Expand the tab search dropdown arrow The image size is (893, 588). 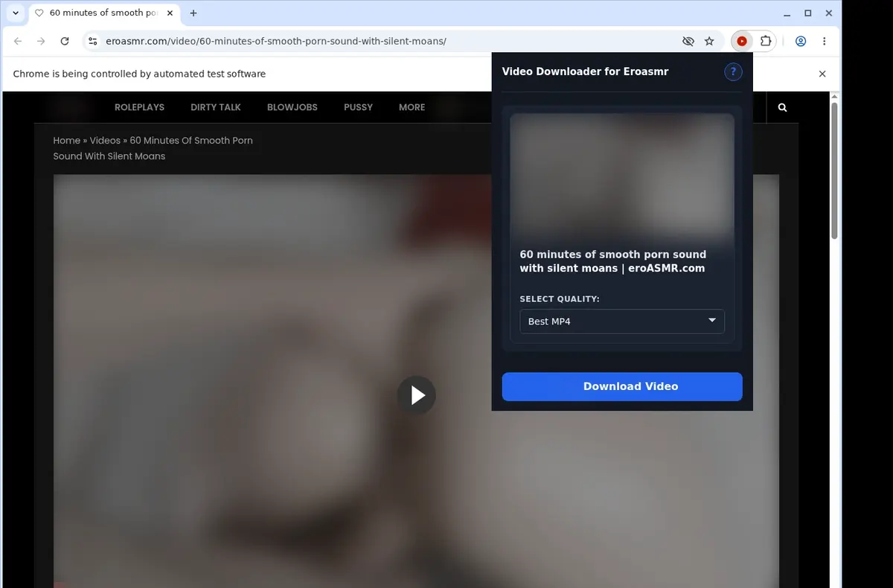coord(16,13)
